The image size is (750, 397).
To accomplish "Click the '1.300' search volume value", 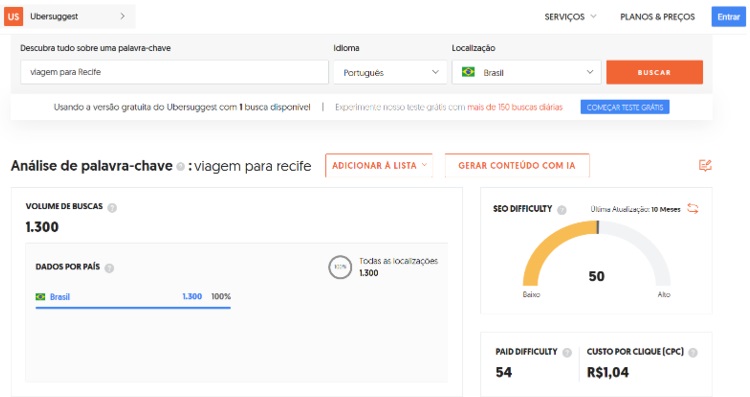I will (42, 227).
